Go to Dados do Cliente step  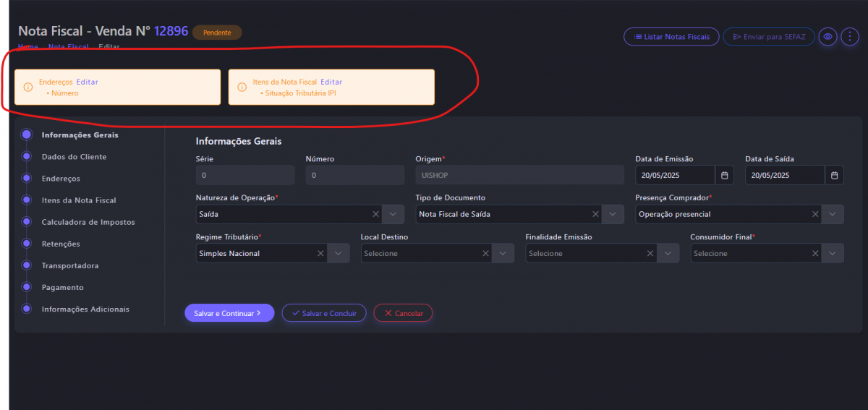[x=74, y=157]
